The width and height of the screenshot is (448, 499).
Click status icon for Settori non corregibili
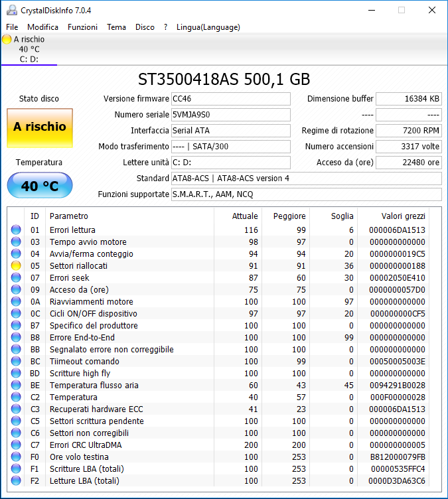tap(16, 433)
